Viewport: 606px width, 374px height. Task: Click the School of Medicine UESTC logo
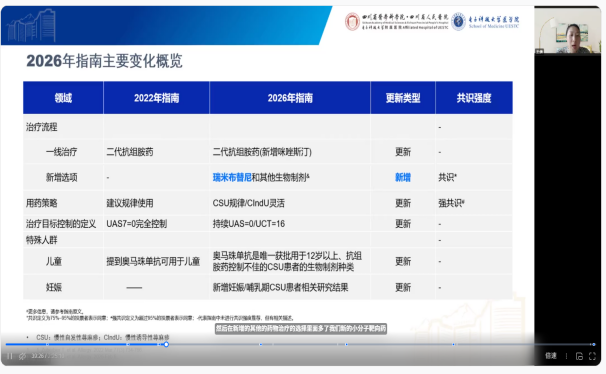click(x=485, y=22)
